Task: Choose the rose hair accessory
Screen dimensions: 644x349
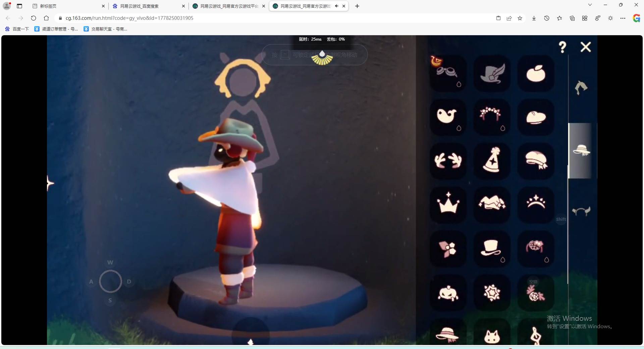Action: click(x=536, y=293)
